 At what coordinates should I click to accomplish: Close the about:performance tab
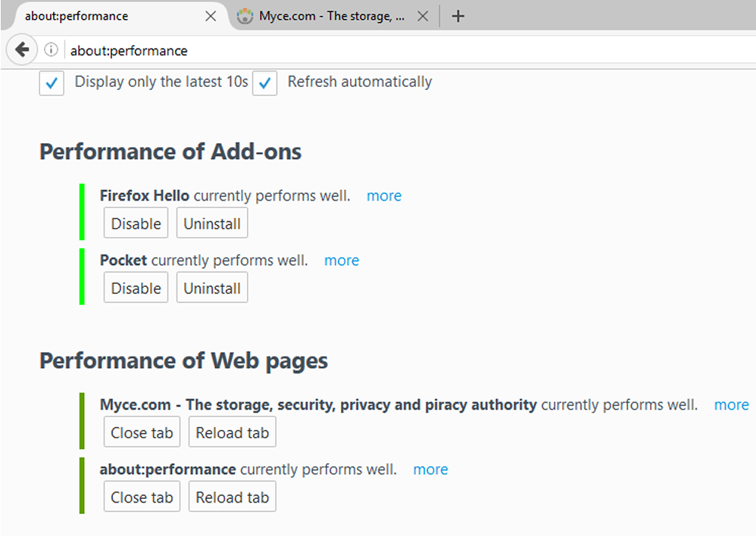click(x=211, y=17)
